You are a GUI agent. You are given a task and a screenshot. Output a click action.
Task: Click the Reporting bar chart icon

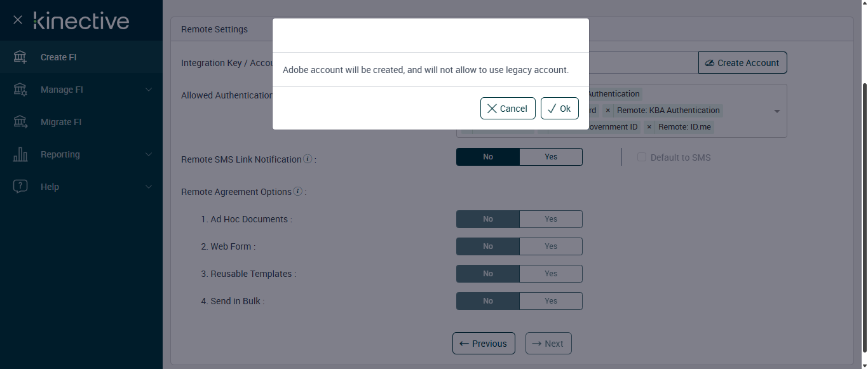[20, 154]
